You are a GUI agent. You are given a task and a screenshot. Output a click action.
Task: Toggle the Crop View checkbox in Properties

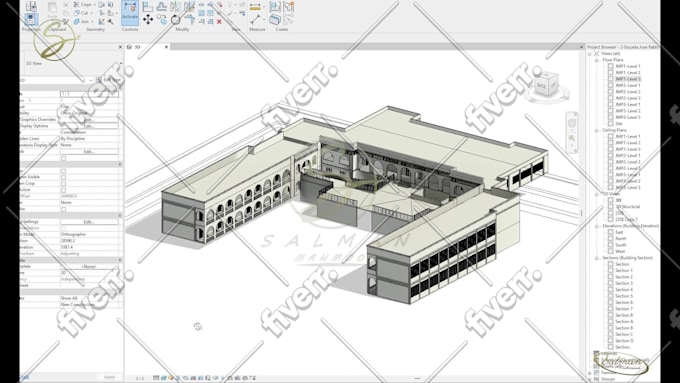coord(63,171)
